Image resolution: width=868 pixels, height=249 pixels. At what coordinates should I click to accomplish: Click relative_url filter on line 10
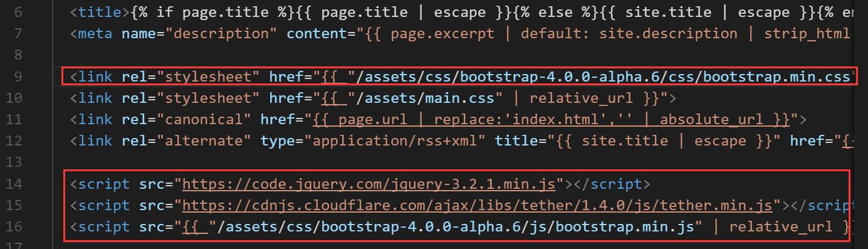(585, 98)
